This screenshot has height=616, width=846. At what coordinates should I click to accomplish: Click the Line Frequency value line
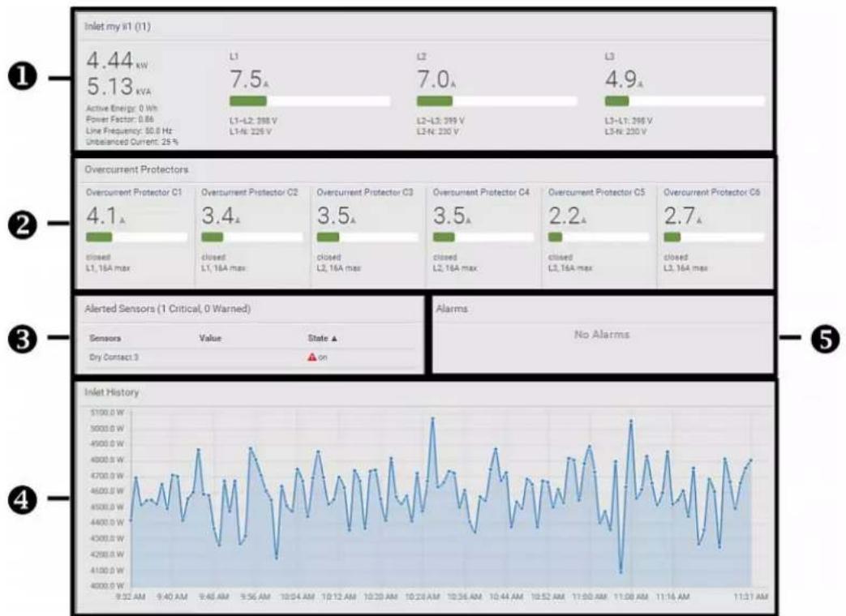tap(129, 131)
